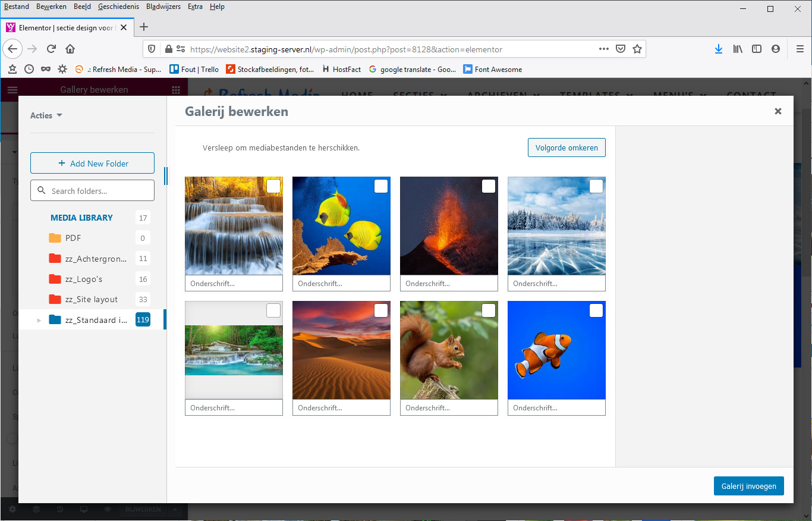Open the page actions three-dot menu

(x=603, y=49)
